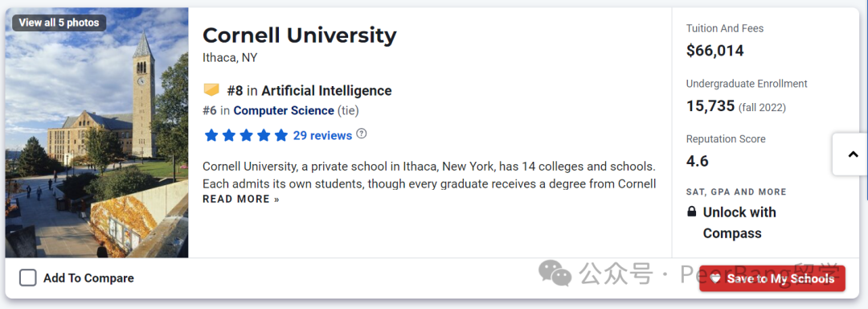Click the Add To Compare label text

(88, 278)
